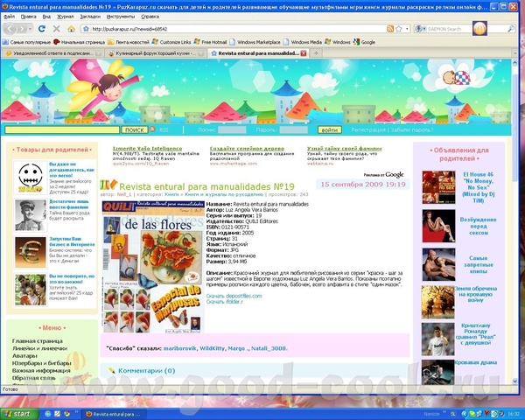The width and height of the screenshot is (525, 420).
Task: Click the Пароль input field
Action: click(293, 130)
